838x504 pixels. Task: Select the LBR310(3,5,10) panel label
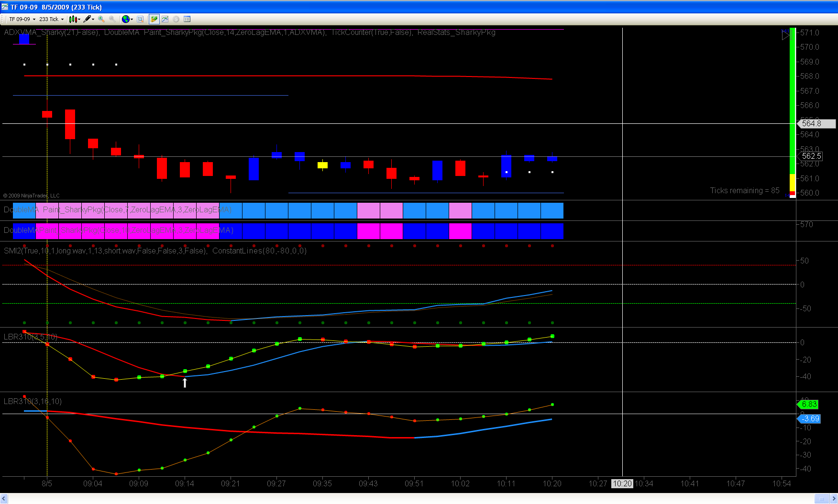[31, 337]
